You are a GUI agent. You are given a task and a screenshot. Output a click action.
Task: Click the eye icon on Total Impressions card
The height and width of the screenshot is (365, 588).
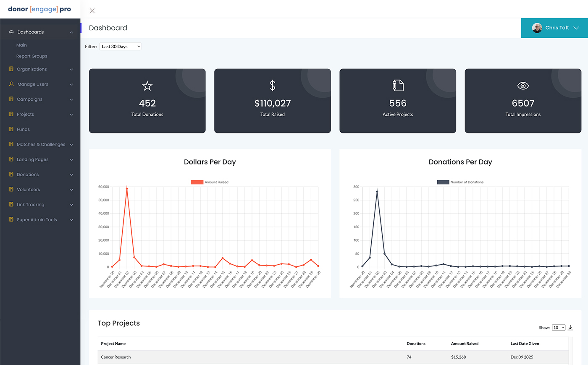(x=523, y=86)
